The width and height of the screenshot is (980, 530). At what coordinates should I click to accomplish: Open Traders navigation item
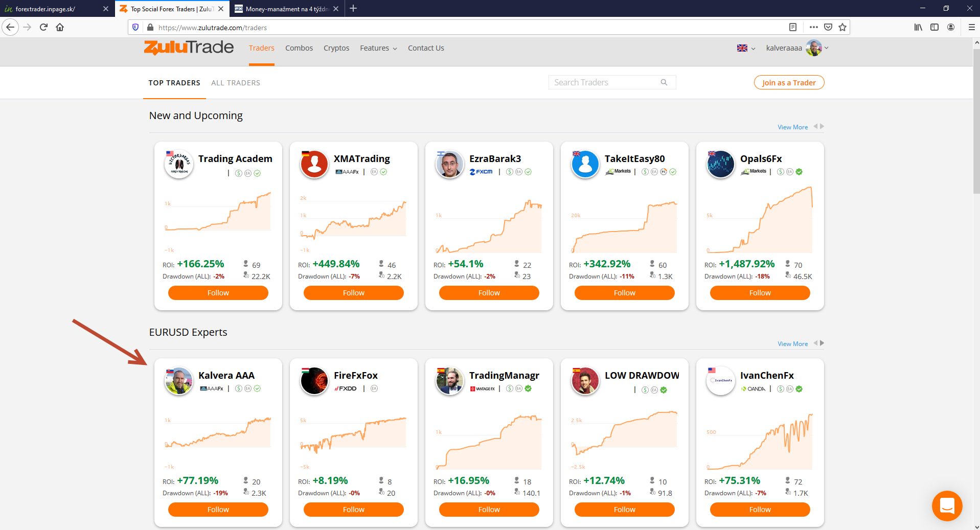(261, 48)
